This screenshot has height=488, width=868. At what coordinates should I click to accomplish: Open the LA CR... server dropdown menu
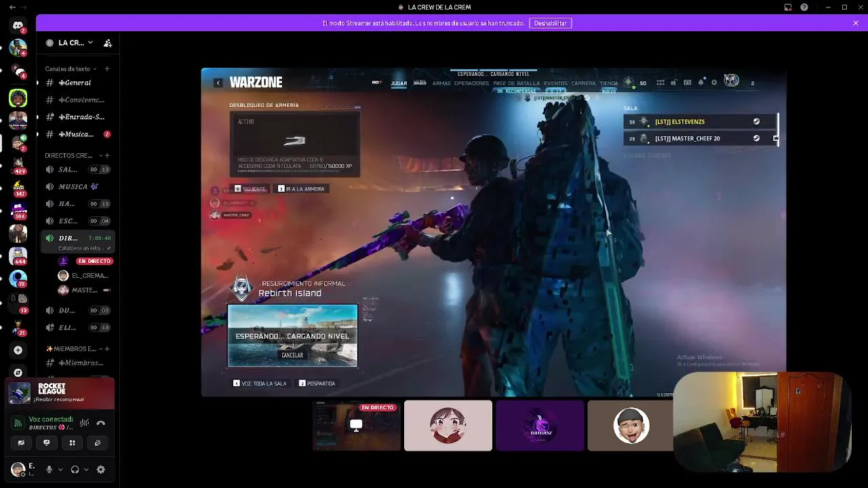[x=69, y=43]
